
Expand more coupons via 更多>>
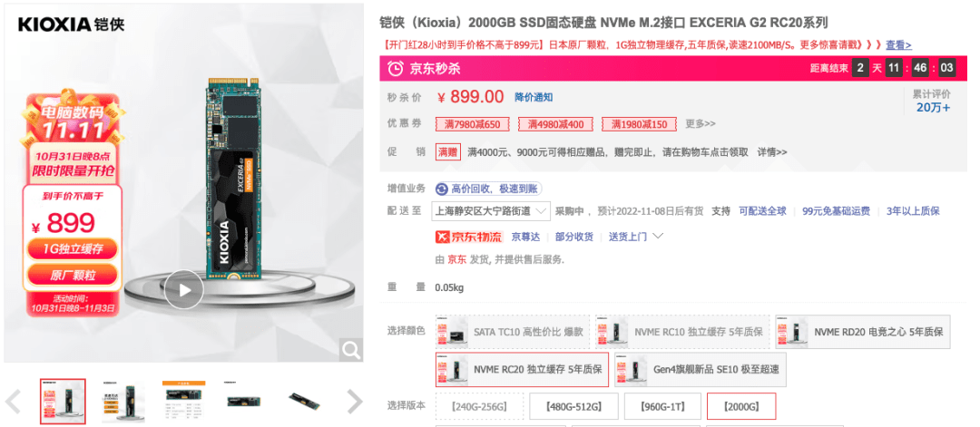tap(701, 123)
